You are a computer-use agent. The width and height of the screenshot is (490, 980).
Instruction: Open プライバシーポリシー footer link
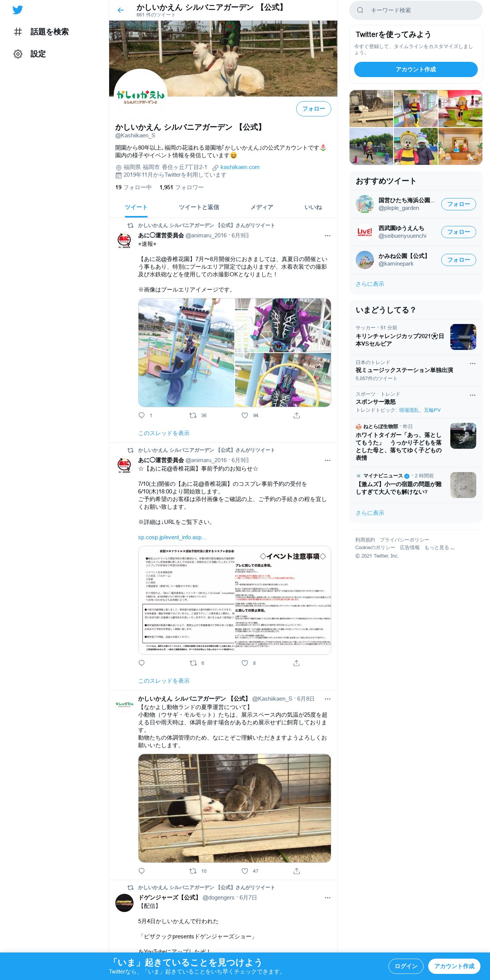[x=405, y=540]
